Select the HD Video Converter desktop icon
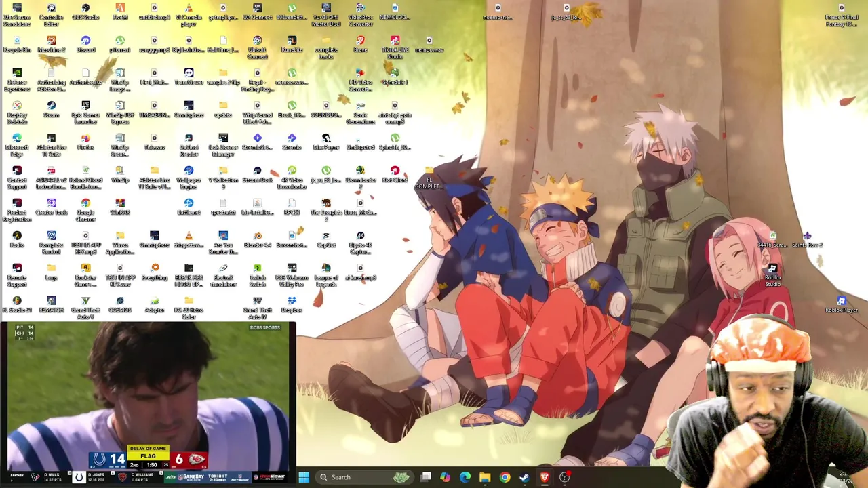 (x=360, y=81)
